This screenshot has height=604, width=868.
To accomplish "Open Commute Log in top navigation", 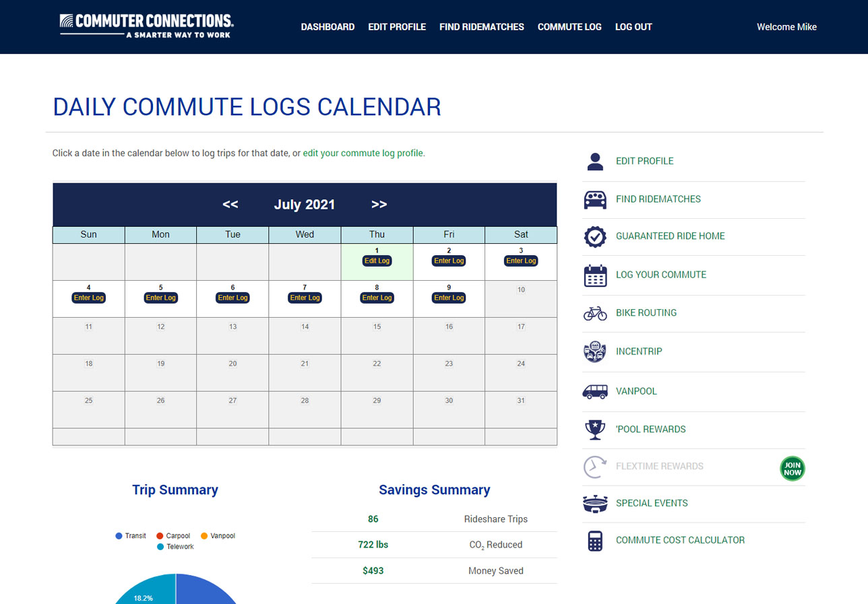I will click(569, 27).
